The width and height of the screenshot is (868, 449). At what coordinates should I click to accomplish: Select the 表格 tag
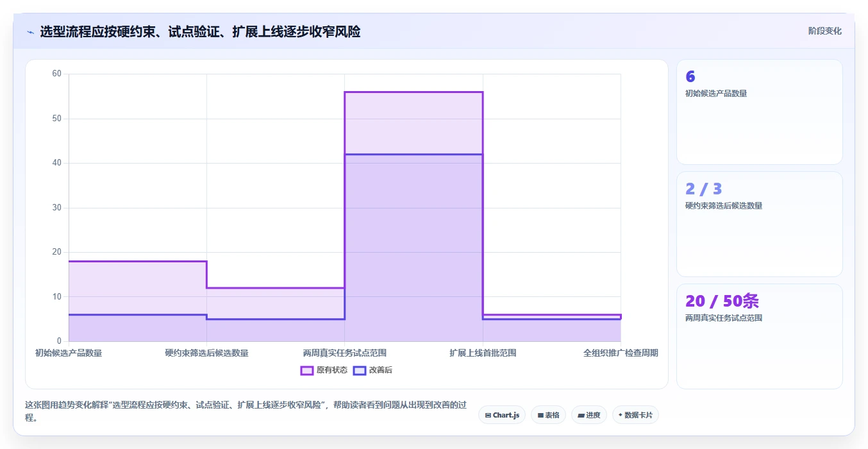548,415
